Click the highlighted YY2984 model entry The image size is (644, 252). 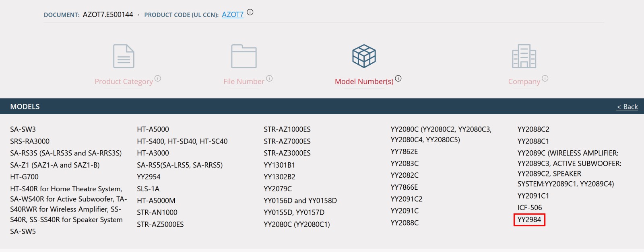click(529, 220)
